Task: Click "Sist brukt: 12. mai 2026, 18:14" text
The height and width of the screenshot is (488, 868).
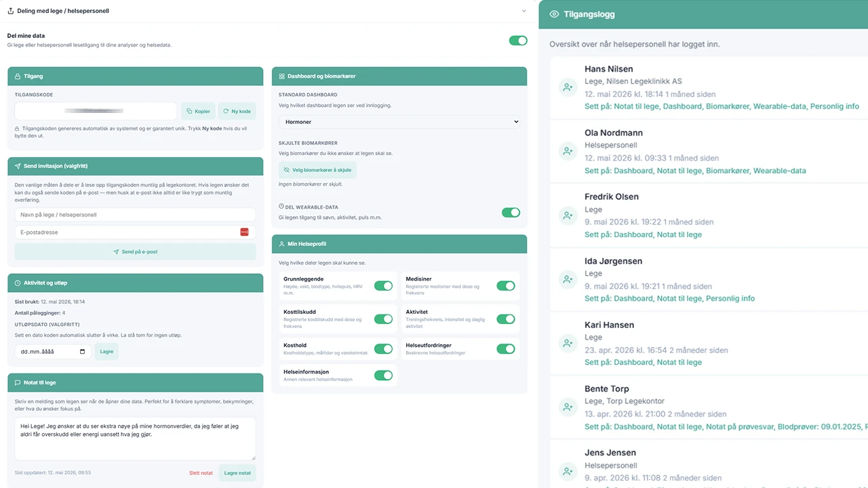Action: tap(50, 302)
